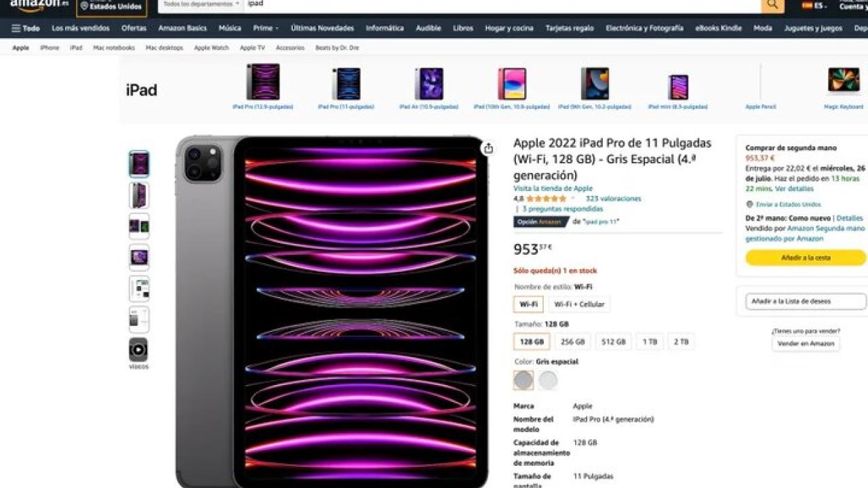Expand rating breakdown arrow beside stars

[573, 199]
